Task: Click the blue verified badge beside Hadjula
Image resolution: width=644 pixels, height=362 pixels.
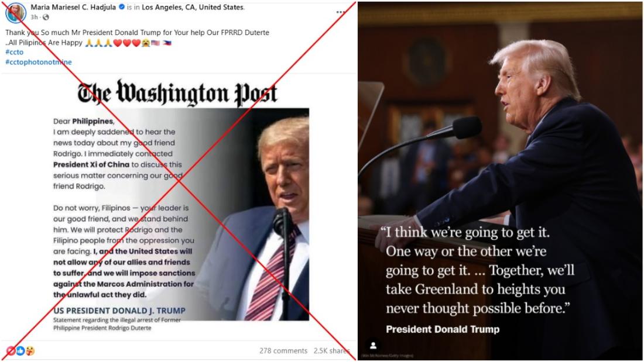Action: coord(122,7)
